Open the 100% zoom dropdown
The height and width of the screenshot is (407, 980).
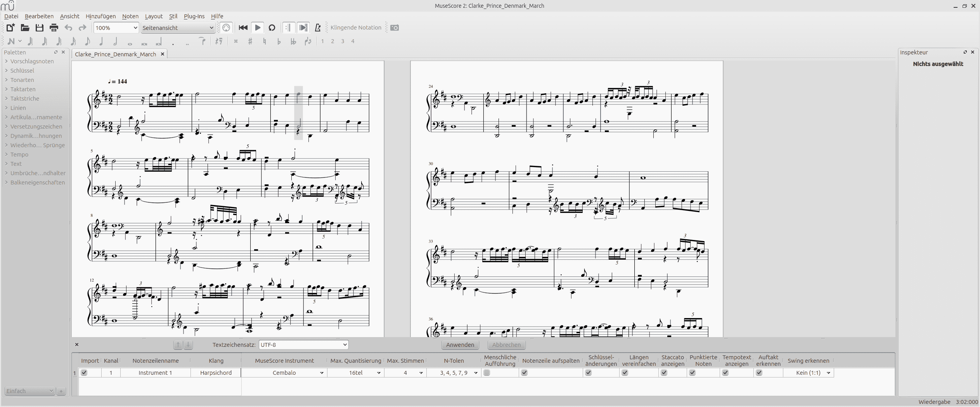coord(116,28)
